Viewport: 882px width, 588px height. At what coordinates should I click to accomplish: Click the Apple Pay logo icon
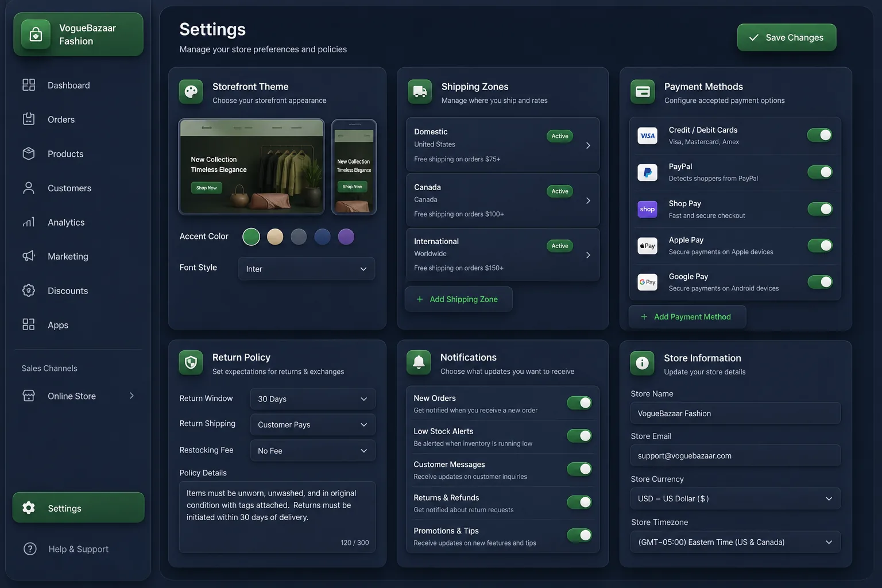(x=648, y=246)
